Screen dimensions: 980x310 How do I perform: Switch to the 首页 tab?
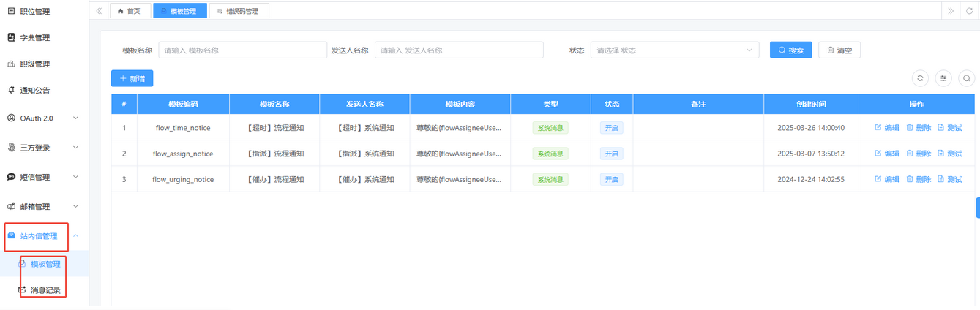[130, 11]
